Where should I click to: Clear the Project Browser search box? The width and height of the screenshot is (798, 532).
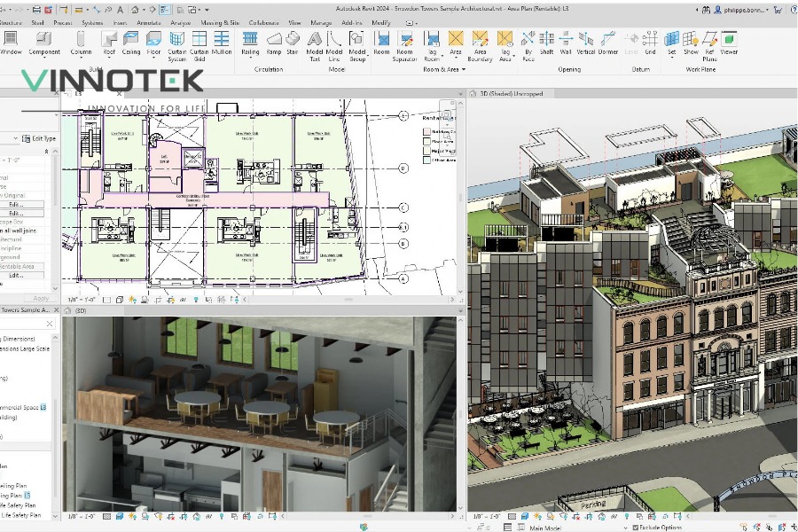click(x=50, y=324)
